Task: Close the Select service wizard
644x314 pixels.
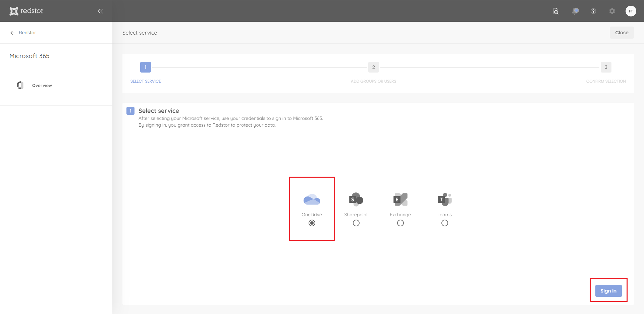Action: (x=622, y=33)
